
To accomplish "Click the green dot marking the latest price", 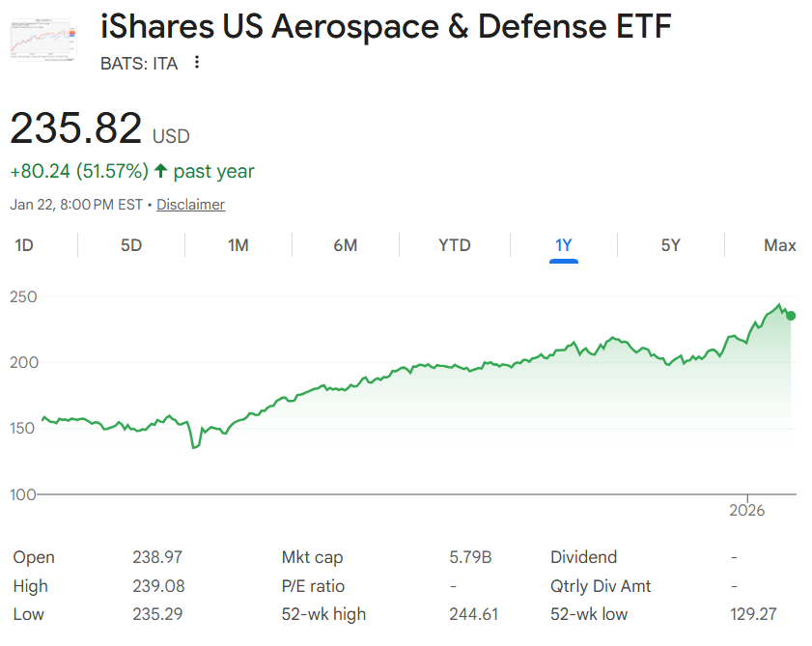I will point(790,315).
